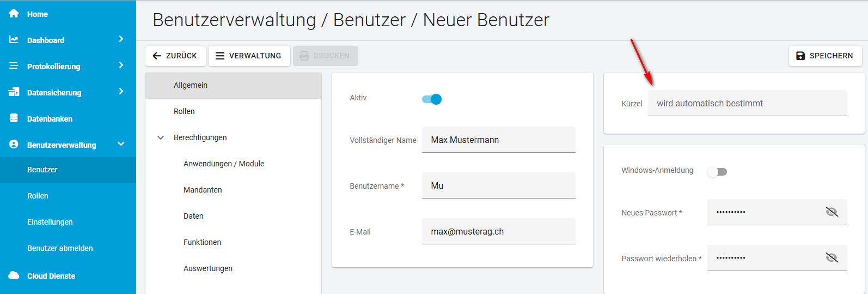The height and width of the screenshot is (294, 868).
Task: Click the Home house icon
Action: [14, 14]
